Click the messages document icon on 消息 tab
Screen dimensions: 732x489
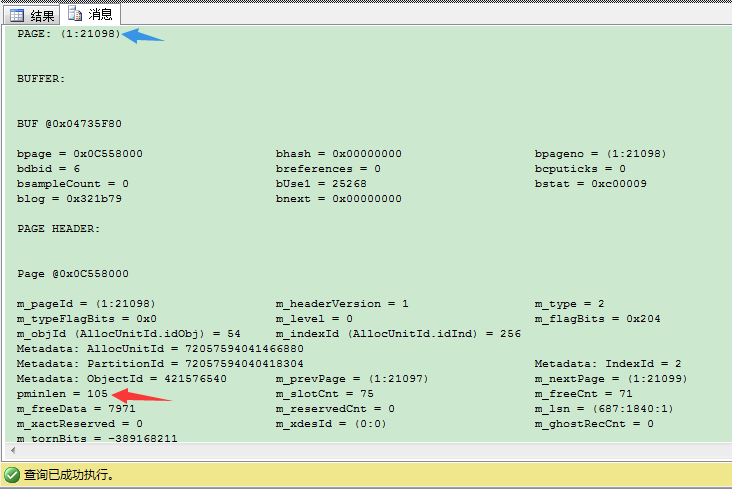click(75, 14)
